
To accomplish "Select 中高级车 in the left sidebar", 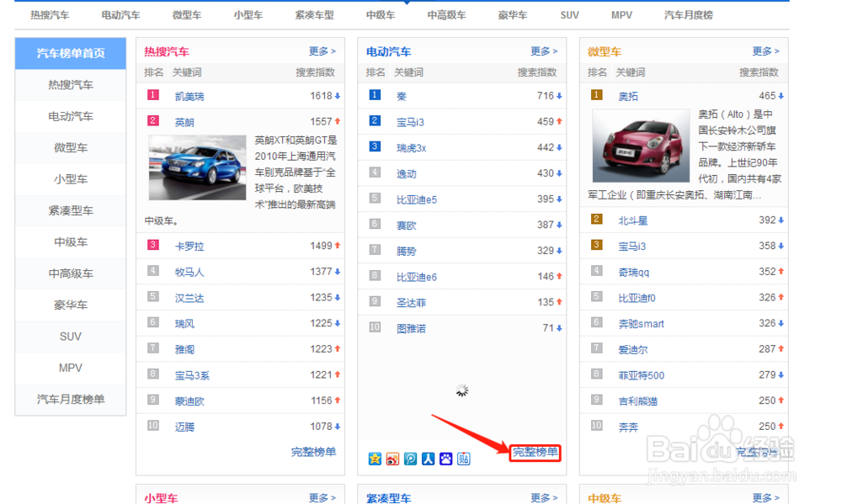I will pos(71,273).
